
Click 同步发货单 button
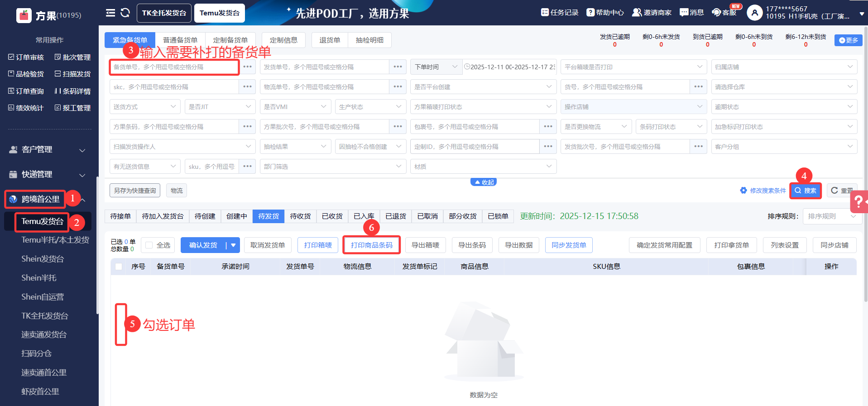tap(569, 245)
